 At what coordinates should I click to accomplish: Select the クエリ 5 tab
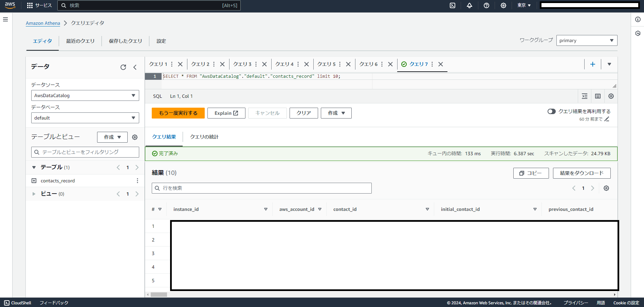pos(326,64)
